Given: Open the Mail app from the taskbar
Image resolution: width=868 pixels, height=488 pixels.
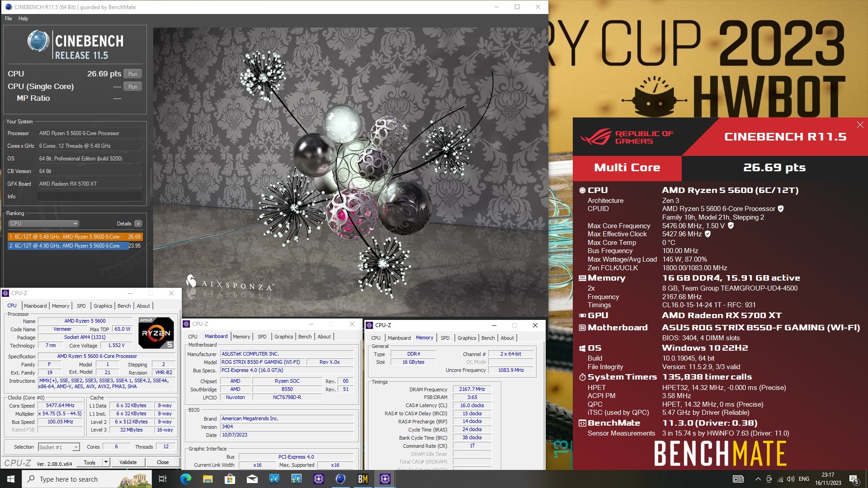Looking at the screenshot, I should 252,479.
